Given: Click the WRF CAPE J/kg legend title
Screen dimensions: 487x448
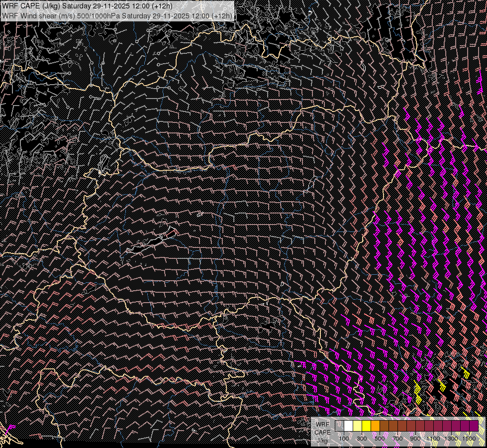Looking at the screenshot, I should (x=322, y=432).
